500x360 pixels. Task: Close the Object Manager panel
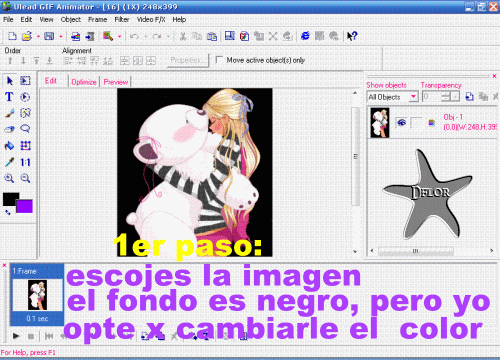tap(494, 76)
